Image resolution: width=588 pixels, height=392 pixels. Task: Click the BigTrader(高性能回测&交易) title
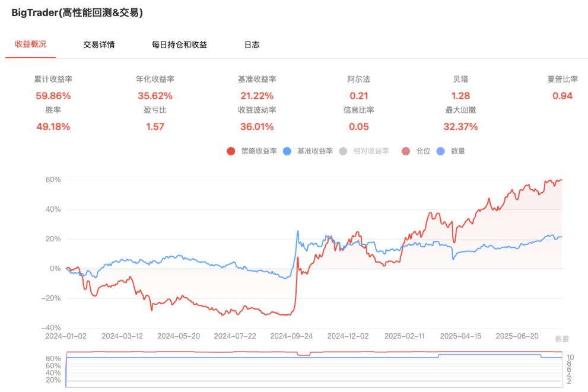77,12
